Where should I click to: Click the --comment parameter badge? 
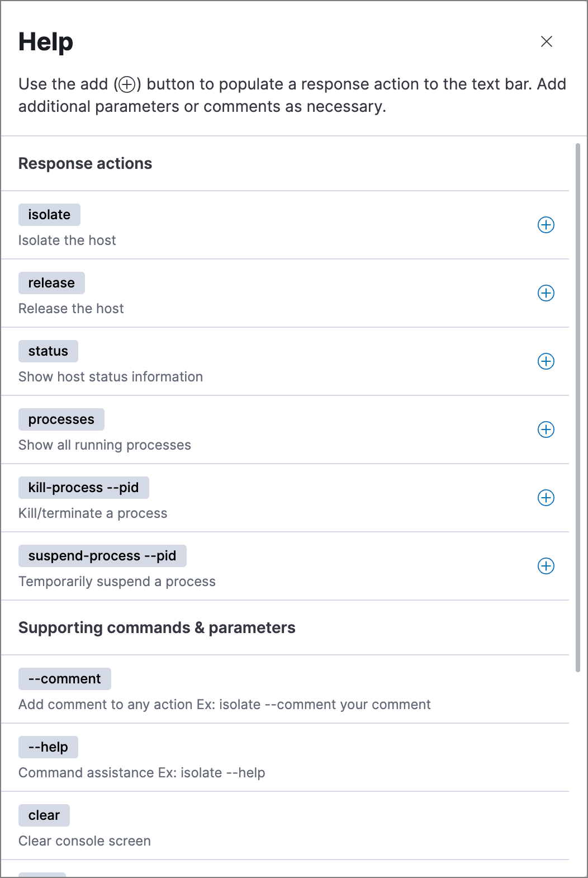(64, 679)
